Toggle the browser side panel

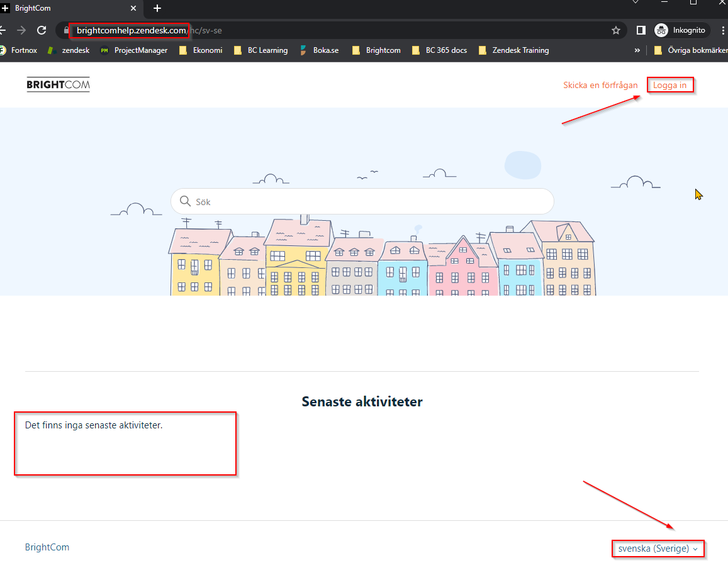[639, 30]
